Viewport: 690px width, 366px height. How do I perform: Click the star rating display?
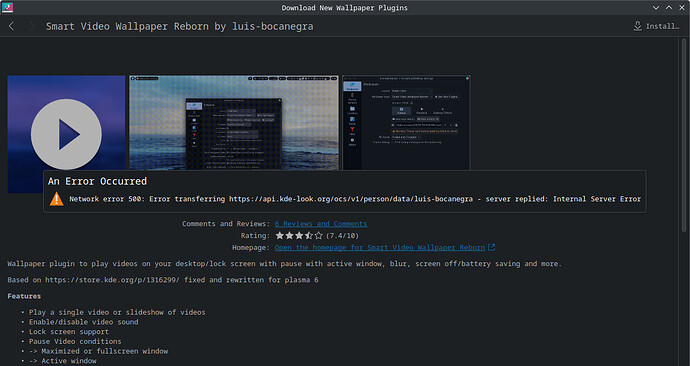pyautogui.click(x=299, y=236)
